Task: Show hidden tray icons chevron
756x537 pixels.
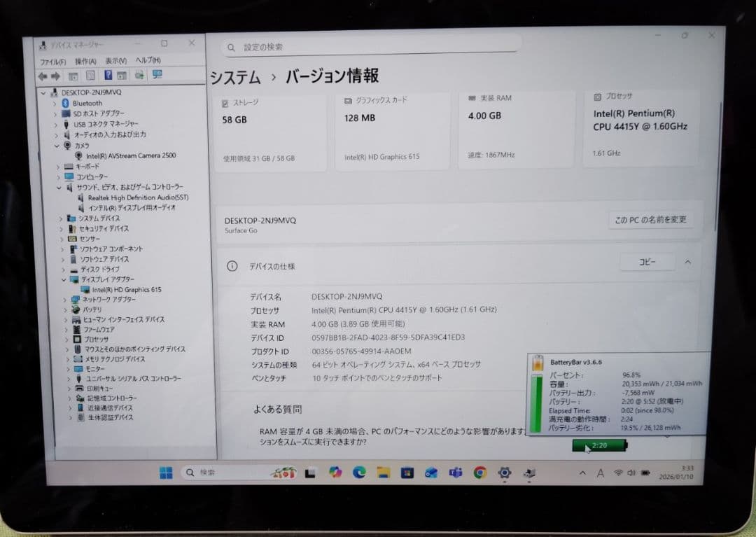Action: pyautogui.click(x=582, y=473)
